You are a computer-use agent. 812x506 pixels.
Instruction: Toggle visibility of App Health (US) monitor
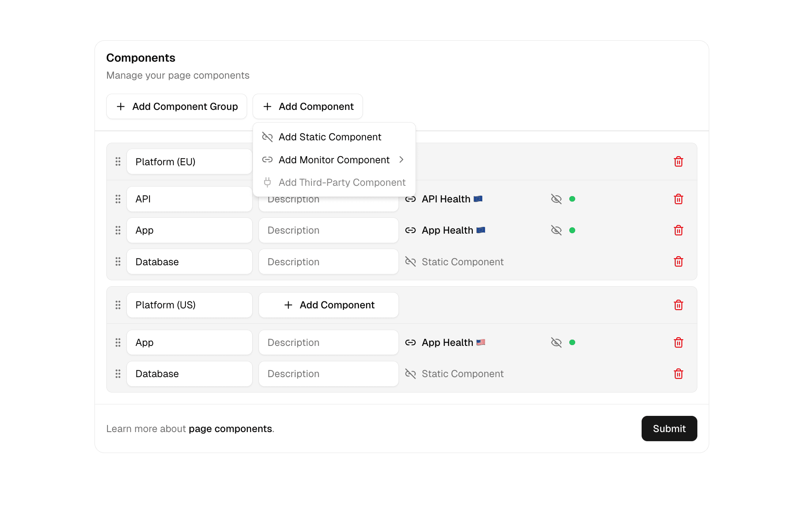click(556, 342)
